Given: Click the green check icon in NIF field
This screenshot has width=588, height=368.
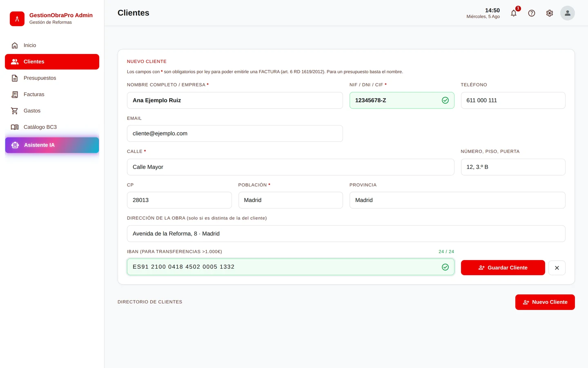Looking at the screenshot, I should (445, 100).
